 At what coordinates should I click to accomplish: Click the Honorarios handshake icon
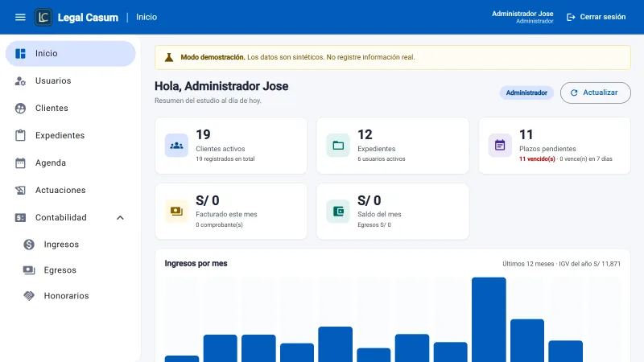29,296
